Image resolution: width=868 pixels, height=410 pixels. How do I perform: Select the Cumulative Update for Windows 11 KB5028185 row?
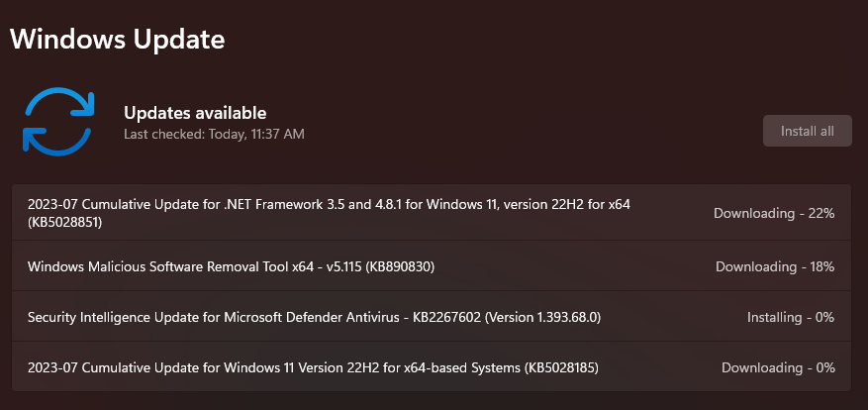[x=432, y=366]
